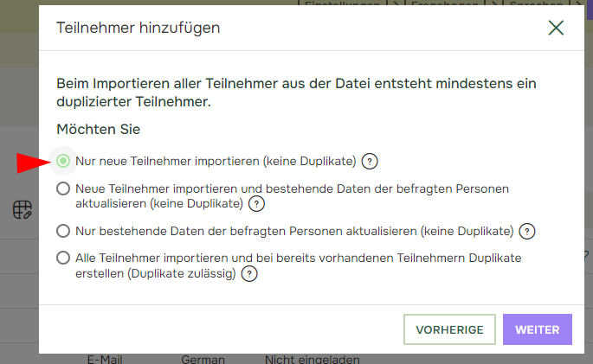This screenshot has height=364, width=593.
Task: Click the VORHERIGE button
Action: [x=449, y=329]
